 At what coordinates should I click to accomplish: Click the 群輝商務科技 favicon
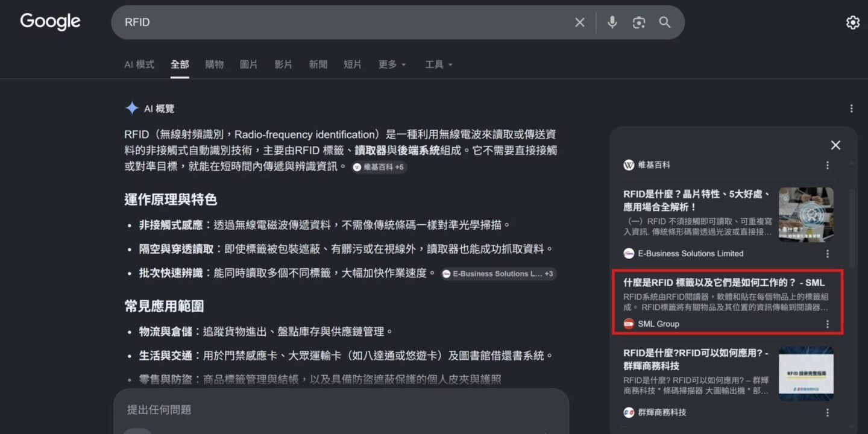(629, 412)
